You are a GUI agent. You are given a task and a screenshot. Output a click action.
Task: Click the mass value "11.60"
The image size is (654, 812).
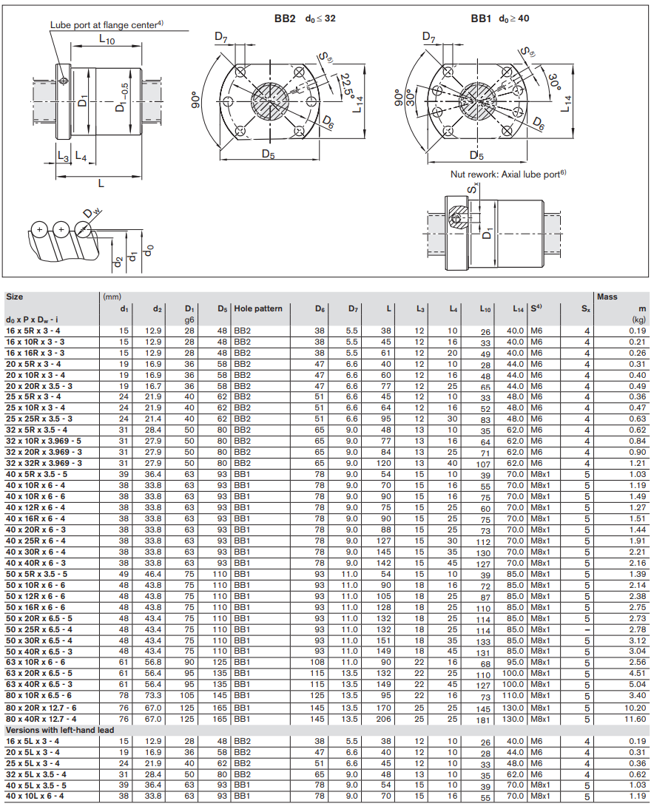tap(636, 719)
